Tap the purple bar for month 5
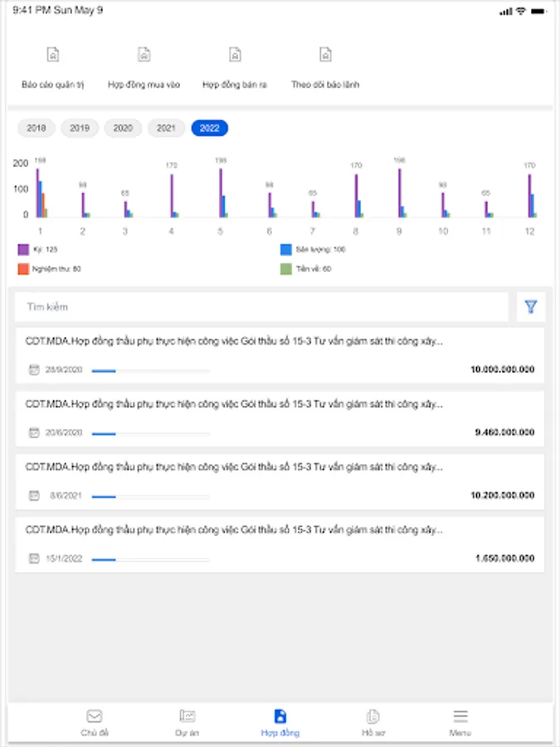 coord(221,193)
